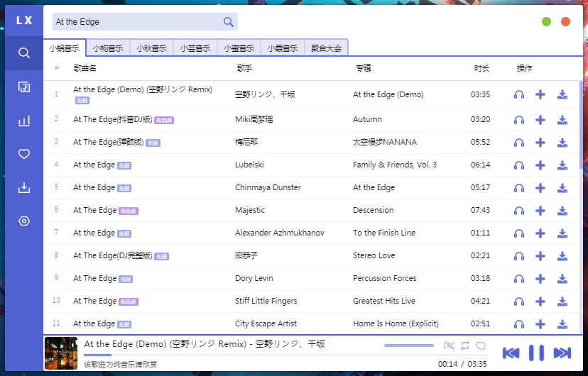Image resolution: width=588 pixels, height=376 pixels.
Task: Click the now-playing album cover thumbnail
Action: [61, 353]
